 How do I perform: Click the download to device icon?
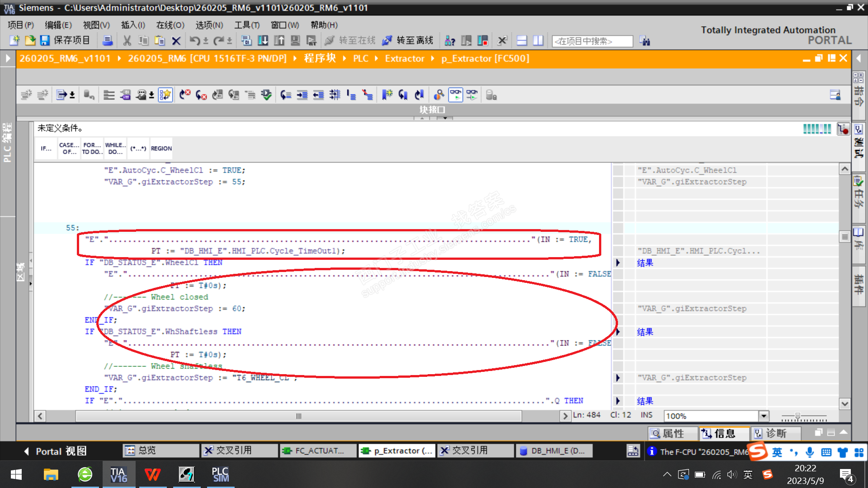click(263, 41)
